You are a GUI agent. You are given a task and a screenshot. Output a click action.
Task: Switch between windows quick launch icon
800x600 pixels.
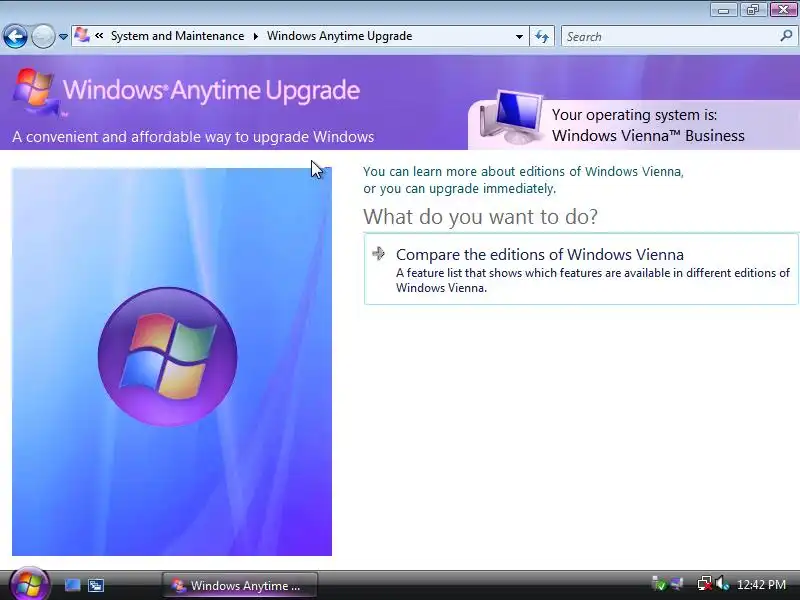click(95, 585)
